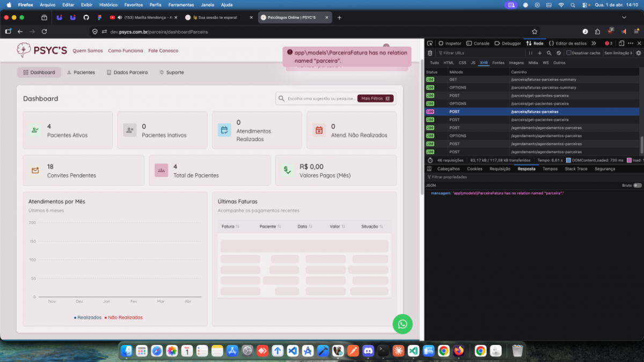Click the Mais Filtros button

(x=375, y=99)
